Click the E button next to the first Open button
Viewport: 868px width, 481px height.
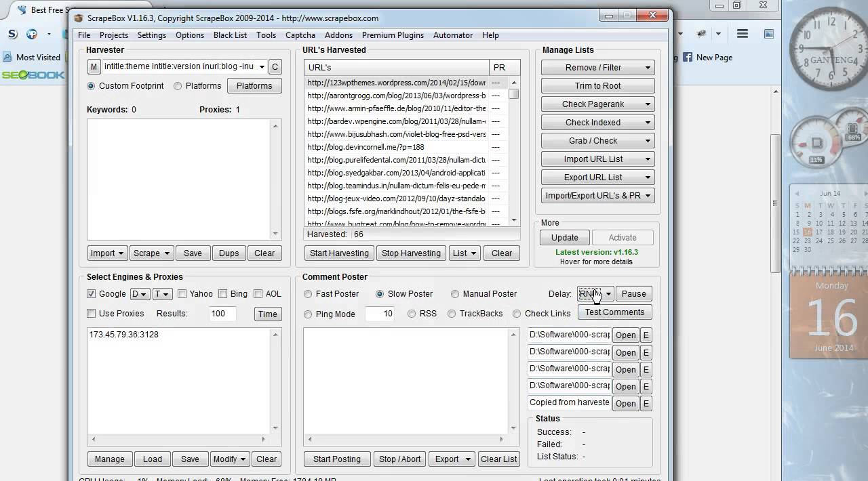pos(646,335)
